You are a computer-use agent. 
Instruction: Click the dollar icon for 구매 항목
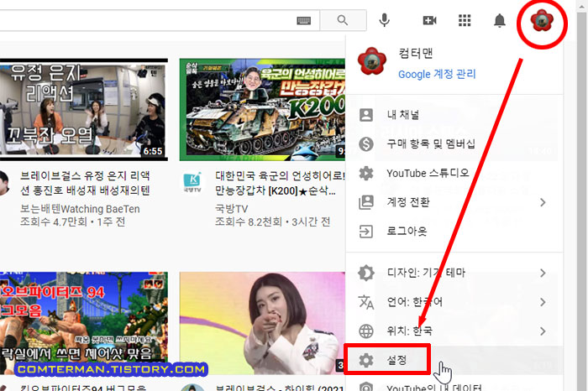pos(366,143)
